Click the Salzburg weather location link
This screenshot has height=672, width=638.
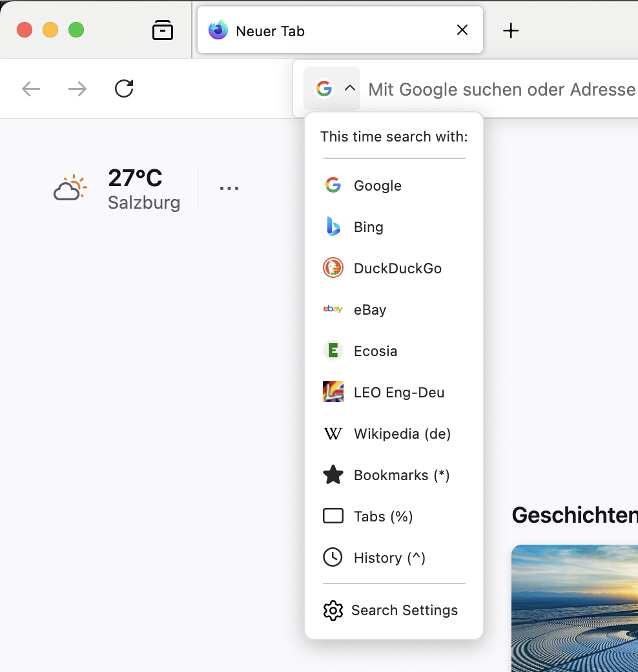tap(144, 203)
